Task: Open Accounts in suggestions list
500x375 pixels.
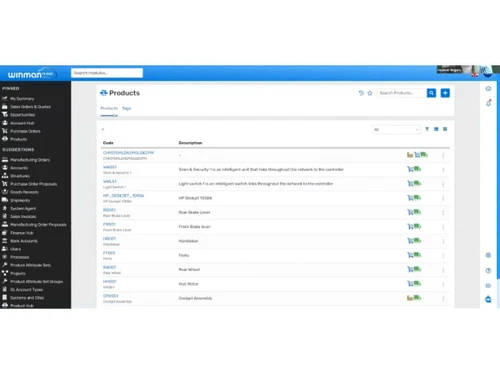Action: click(19, 168)
